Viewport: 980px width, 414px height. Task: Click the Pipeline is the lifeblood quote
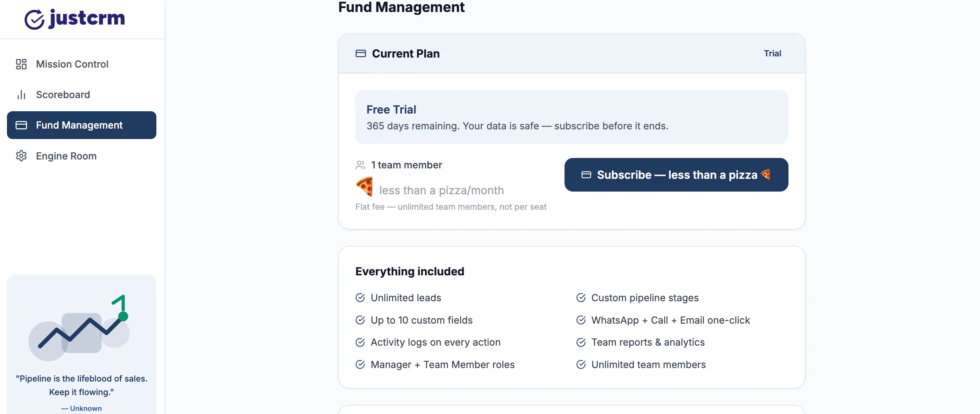pyautogui.click(x=81, y=385)
